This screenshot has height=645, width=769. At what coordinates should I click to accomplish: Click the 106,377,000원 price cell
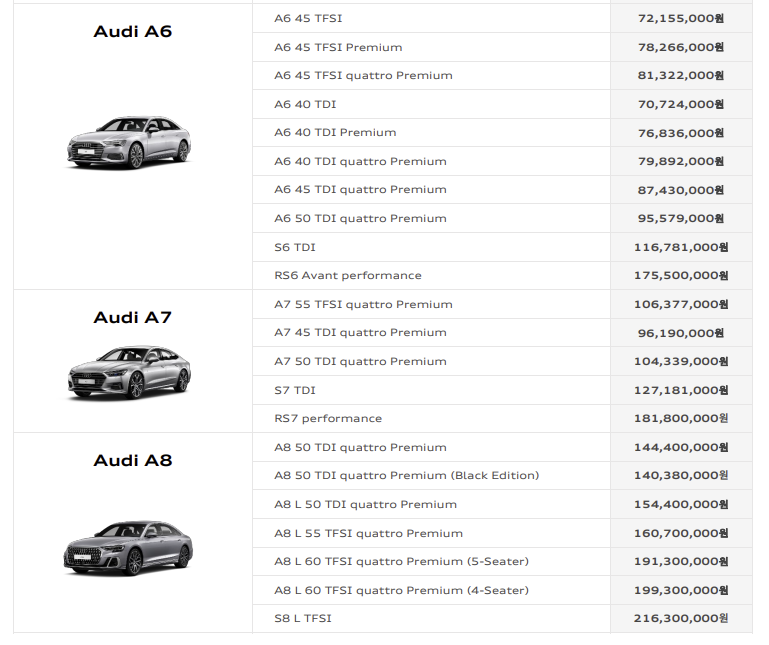(x=681, y=304)
